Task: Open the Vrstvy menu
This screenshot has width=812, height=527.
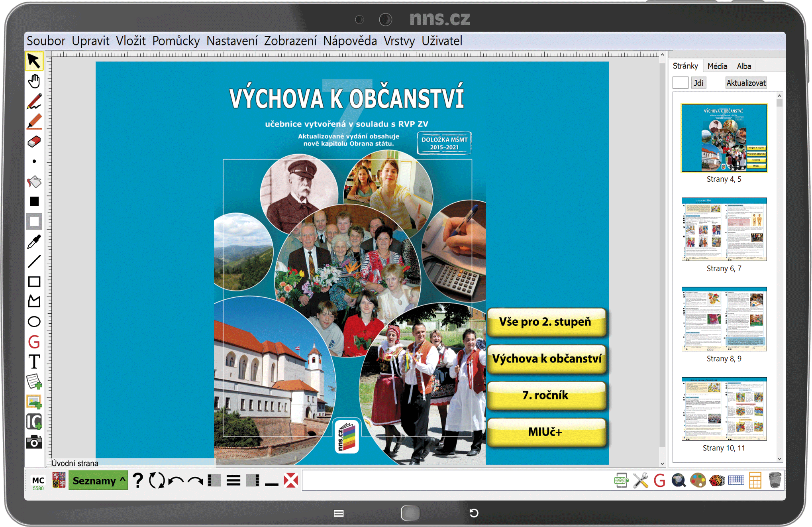Action: tap(399, 41)
